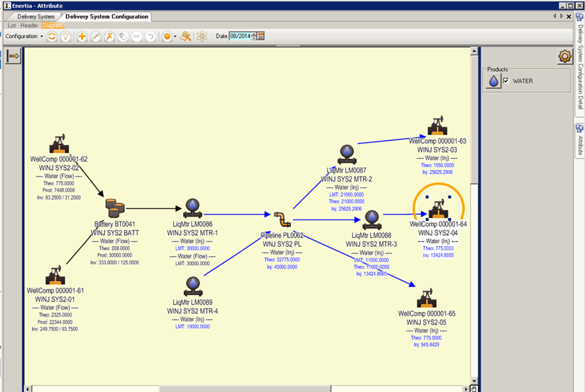Click the magnifying glass tool icon
Image resolution: width=585 pixels, height=392 pixels.
[186, 36]
